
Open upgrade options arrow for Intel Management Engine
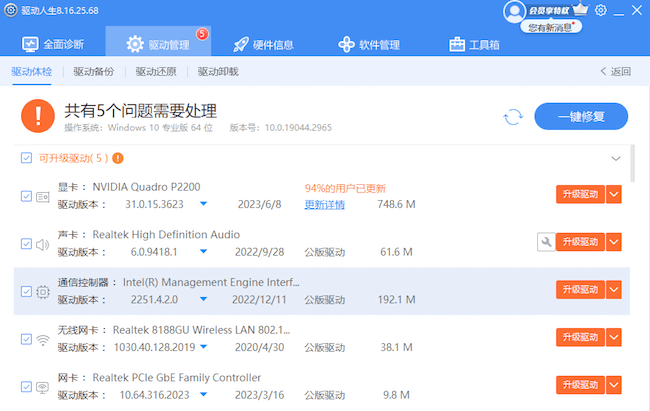614,289
